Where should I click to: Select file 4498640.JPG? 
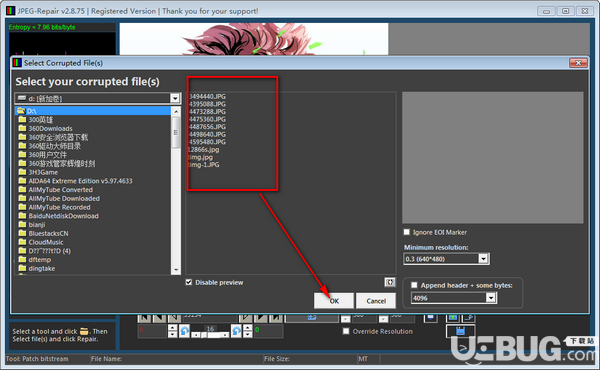(x=207, y=134)
